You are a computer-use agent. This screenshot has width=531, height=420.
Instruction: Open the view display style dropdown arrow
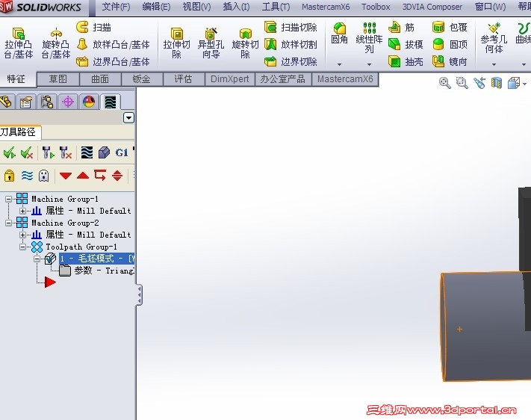pyautogui.click(x=525, y=84)
